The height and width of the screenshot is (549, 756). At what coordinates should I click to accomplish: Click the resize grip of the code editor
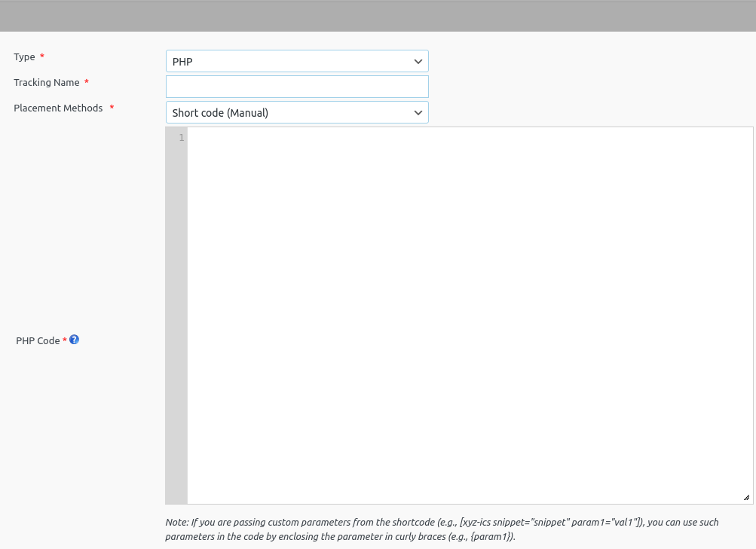point(745,496)
